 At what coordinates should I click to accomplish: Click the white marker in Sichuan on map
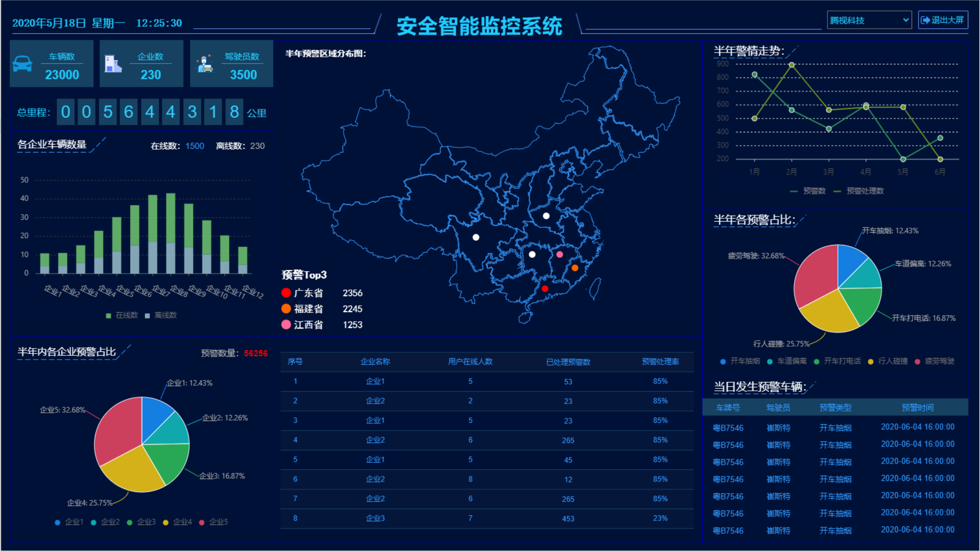(x=476, y=237)
